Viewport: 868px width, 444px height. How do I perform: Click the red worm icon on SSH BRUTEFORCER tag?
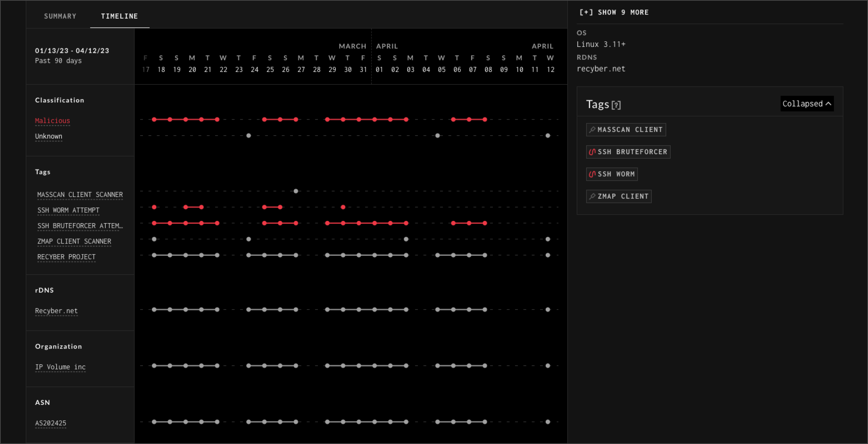(x=593, y=152)
